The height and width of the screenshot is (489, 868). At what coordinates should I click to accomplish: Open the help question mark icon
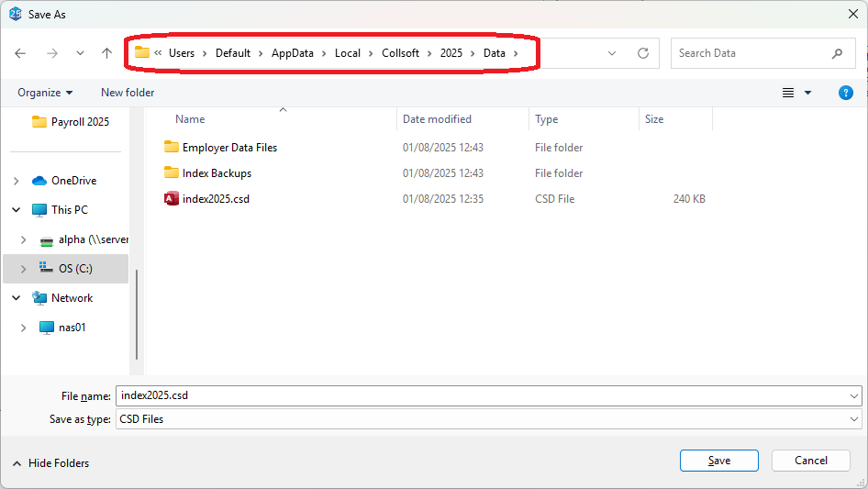click(x=846, y=93)
